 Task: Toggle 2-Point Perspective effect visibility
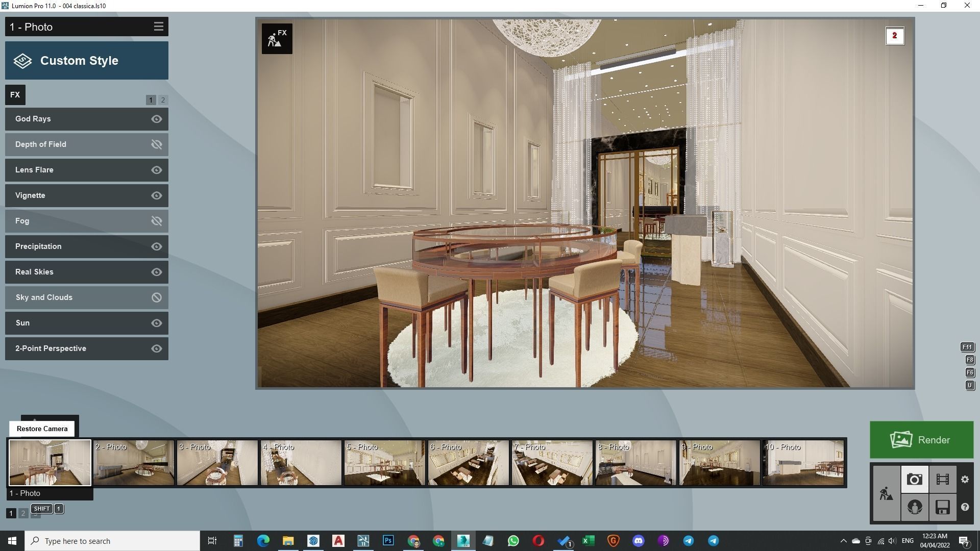[157, 348]
